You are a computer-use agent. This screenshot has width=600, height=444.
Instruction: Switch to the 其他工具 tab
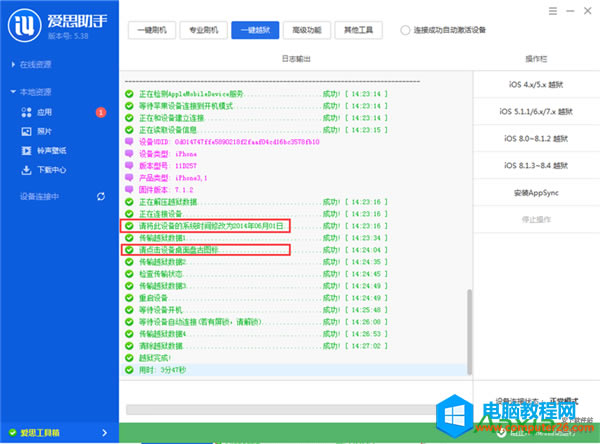tap(359, 30)
